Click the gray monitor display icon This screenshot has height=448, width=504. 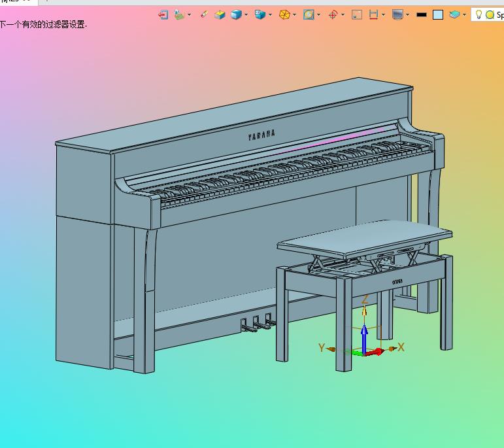(x=397, y=15)
